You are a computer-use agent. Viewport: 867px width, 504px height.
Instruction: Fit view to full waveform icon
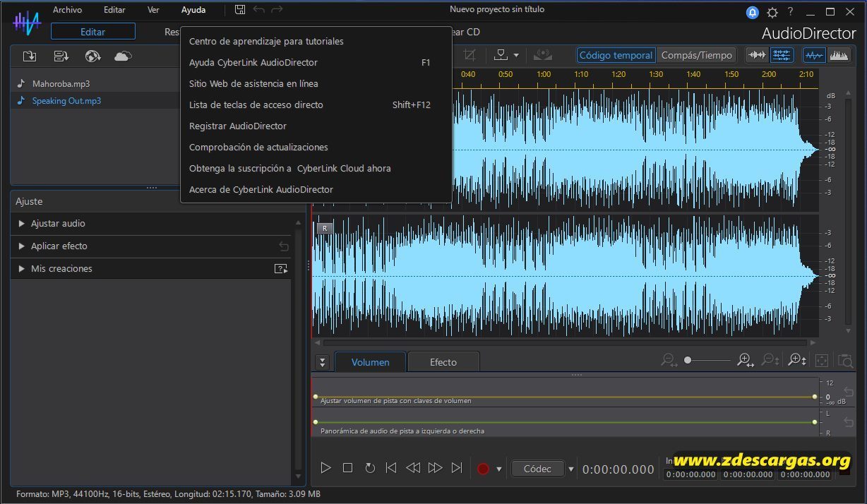pos(821,360)
